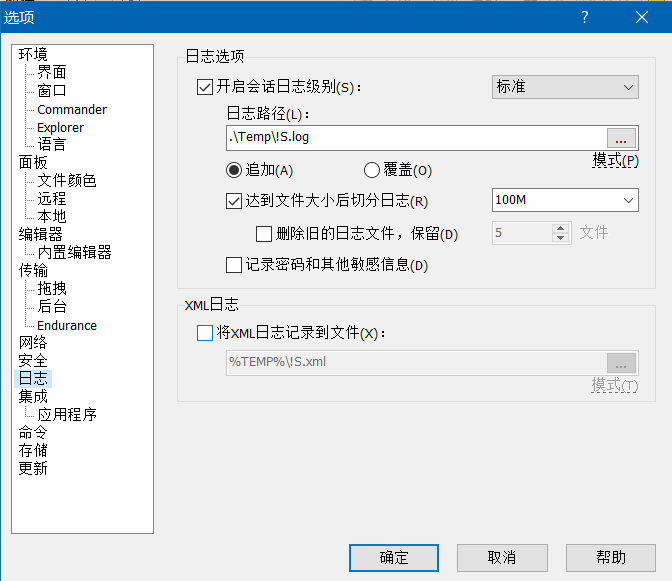Toggle 达到文件大小后切分日志 checkbox
This screenshot has height=581, width=672.
tap(234, 201)
